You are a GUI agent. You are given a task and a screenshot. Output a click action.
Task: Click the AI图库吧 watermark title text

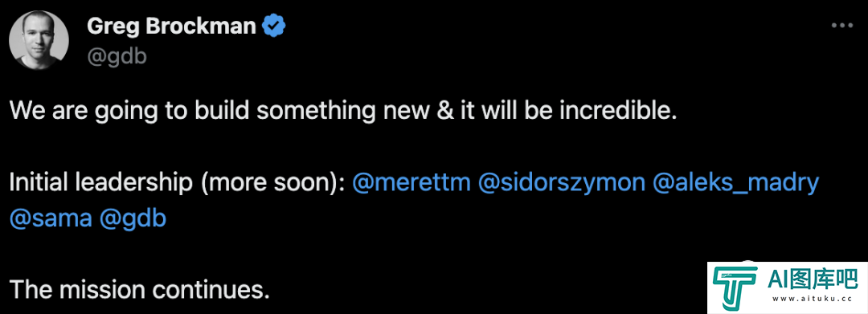[x=810, y=278]
